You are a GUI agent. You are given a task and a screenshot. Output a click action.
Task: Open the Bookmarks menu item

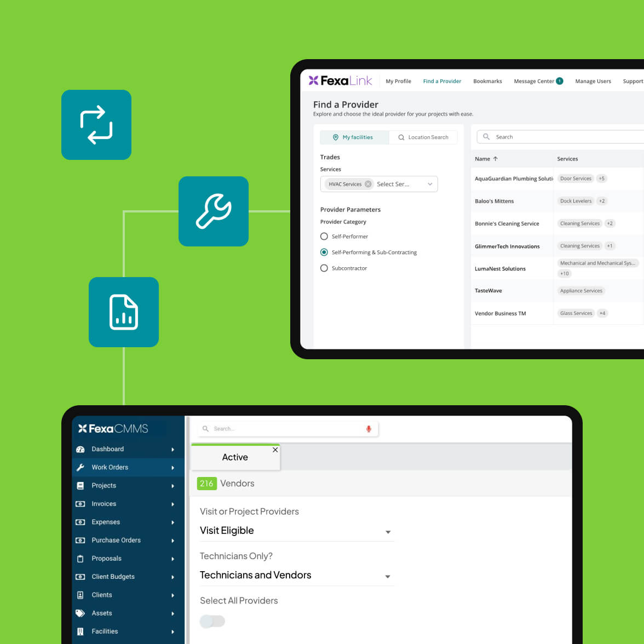(x=487, y=81)
